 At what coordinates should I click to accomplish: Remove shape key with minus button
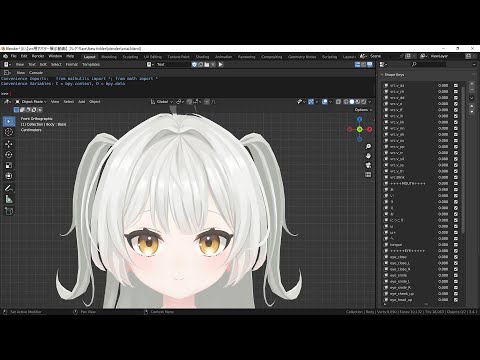pyautogui.click(x=472, y=90)
